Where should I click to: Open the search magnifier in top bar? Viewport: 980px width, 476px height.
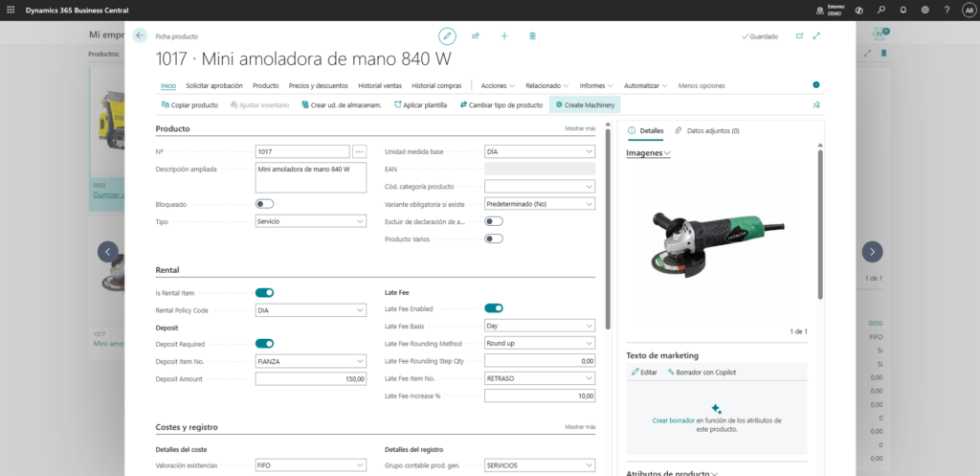click(881, 10)
